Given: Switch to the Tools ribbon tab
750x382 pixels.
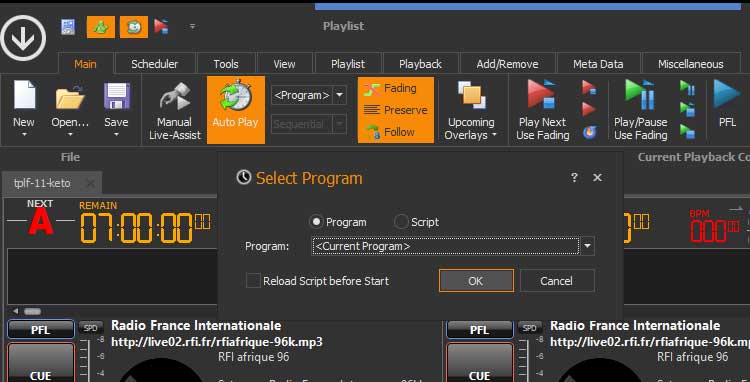Looking at the screenshot, I should tap(226, 64).
